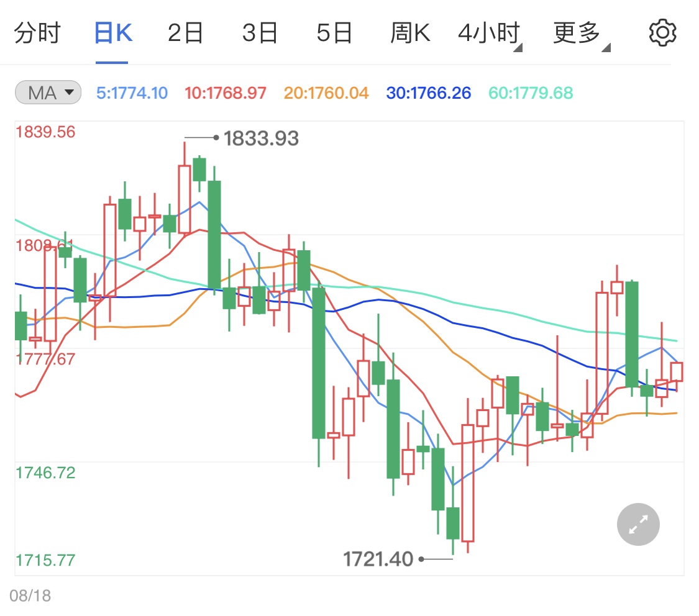
Task: Toggle the MA5 line via 5:1774.10 label
Action: (132, 91)
